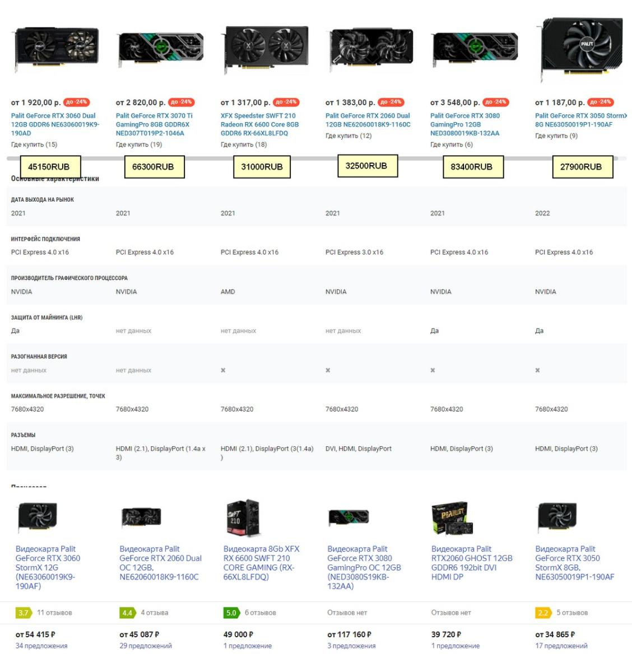Open Palit GeForce RTX 3070 Ti GamingPro link
Image resolution: width=632 pixels, height=672 pixels.
(x=154, y=124)
